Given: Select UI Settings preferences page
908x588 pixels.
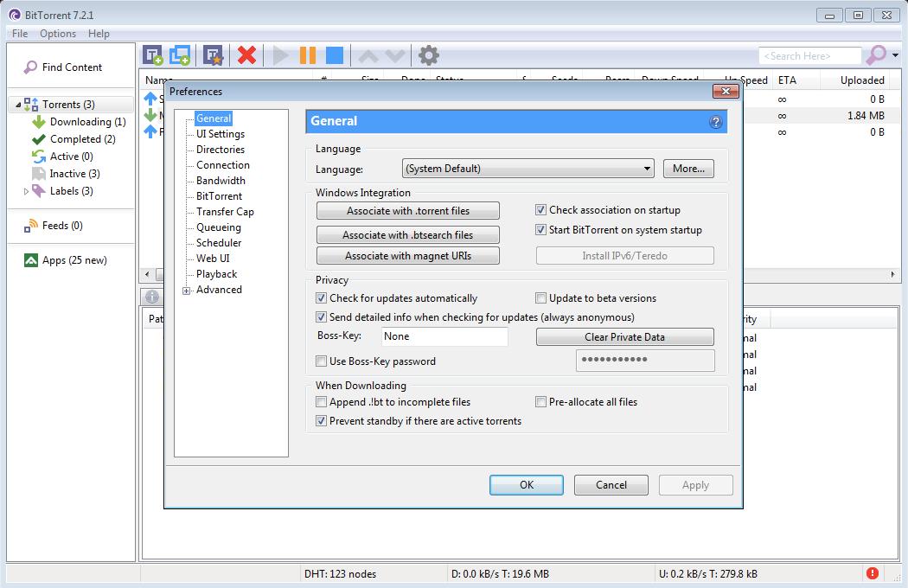Looking at the screenshot, I should (220, 134).
